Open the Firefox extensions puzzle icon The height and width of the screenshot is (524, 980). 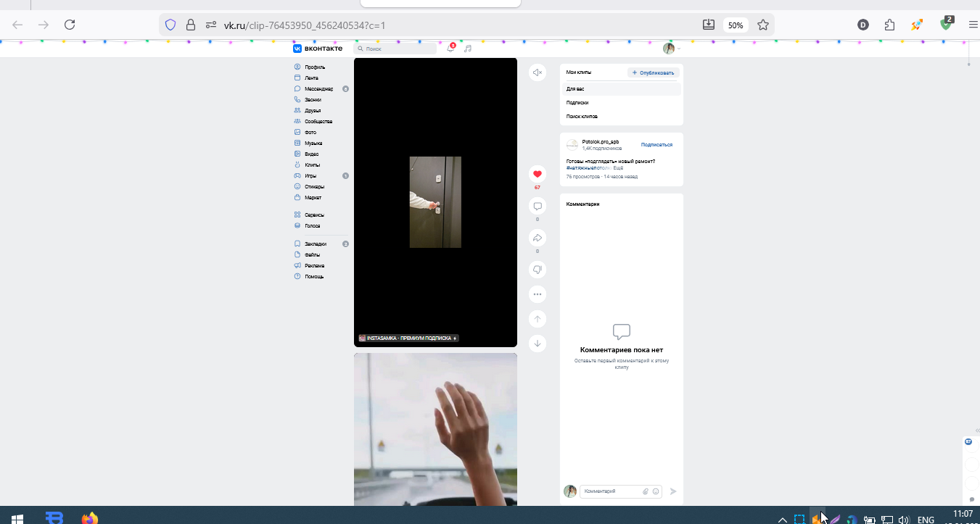pos(889,25)
